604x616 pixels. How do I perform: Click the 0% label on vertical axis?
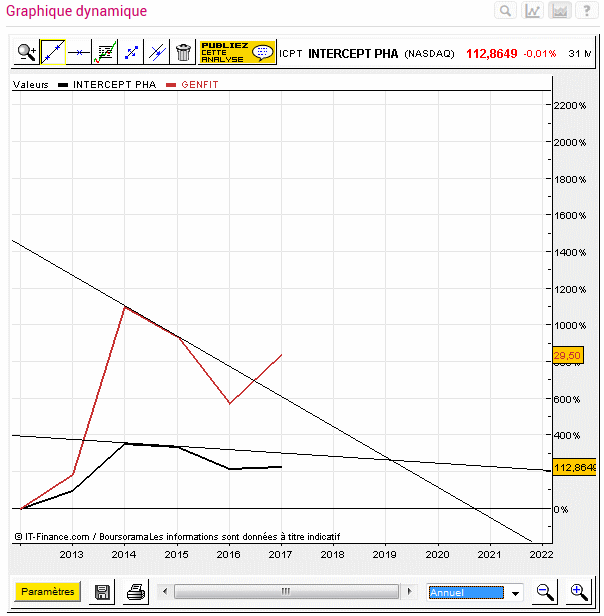click(561, 509)
